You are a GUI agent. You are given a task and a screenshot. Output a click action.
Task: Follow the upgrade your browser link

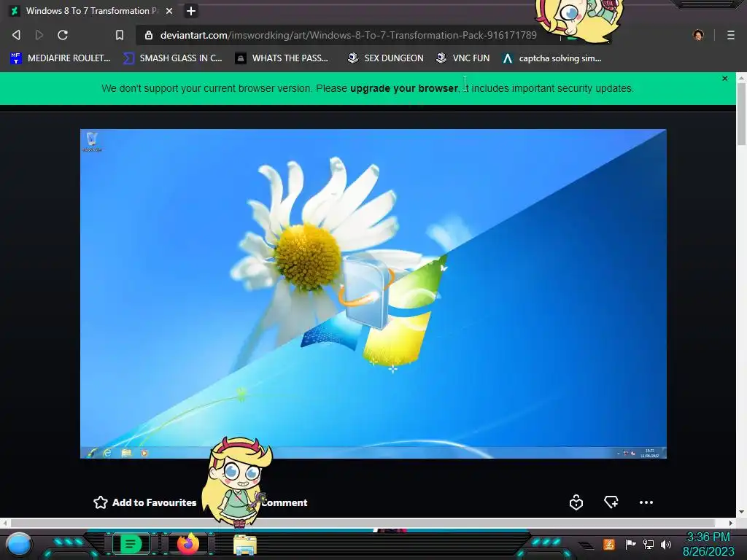point(404,88)
